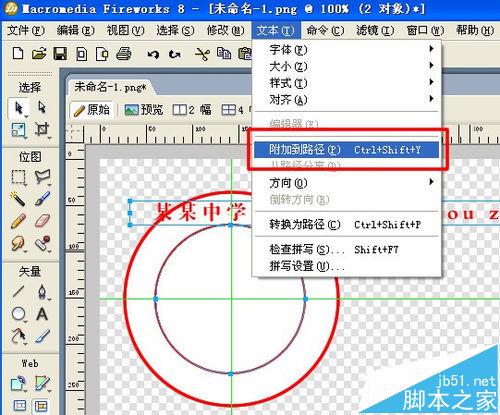Select the Magic Wand tool

[x=18, y=199]
